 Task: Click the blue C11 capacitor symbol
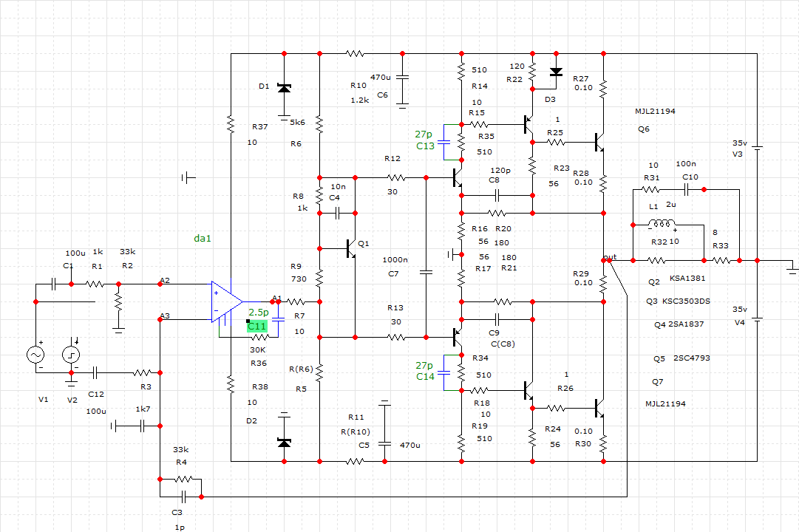278,319
